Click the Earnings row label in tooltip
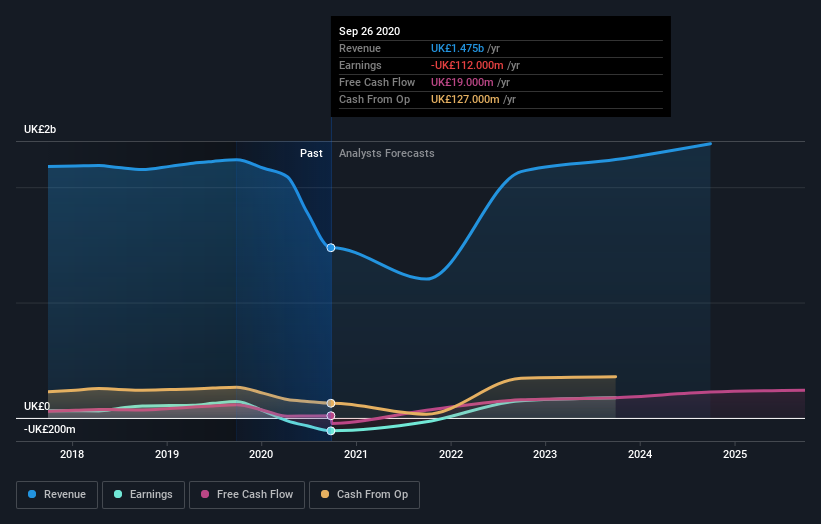 coord(360,65)
